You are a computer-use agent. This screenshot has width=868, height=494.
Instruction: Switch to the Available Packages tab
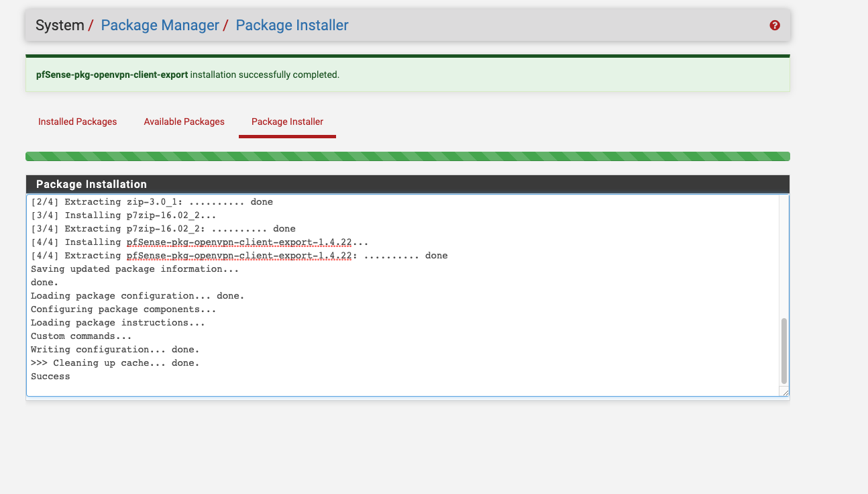pos(184,121)
